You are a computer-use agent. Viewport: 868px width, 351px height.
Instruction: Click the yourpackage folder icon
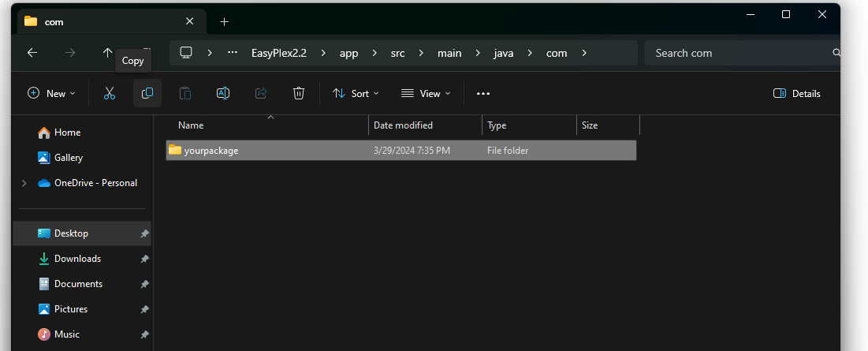[175, 150]
